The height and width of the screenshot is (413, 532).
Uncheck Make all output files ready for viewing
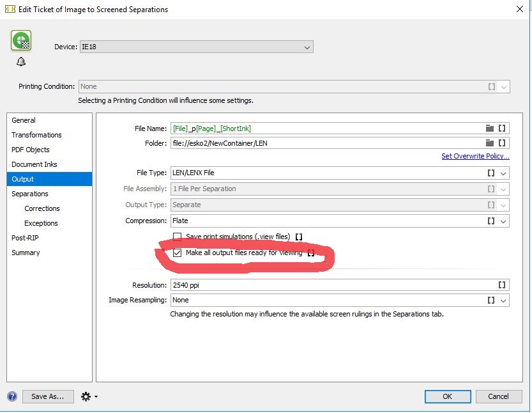point(177,253)
